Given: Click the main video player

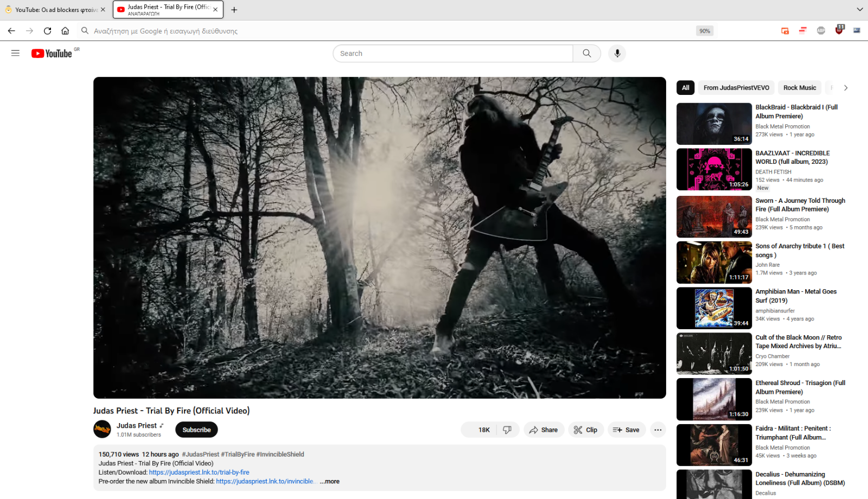Looking at the screenshot, I should click(380, 238).
